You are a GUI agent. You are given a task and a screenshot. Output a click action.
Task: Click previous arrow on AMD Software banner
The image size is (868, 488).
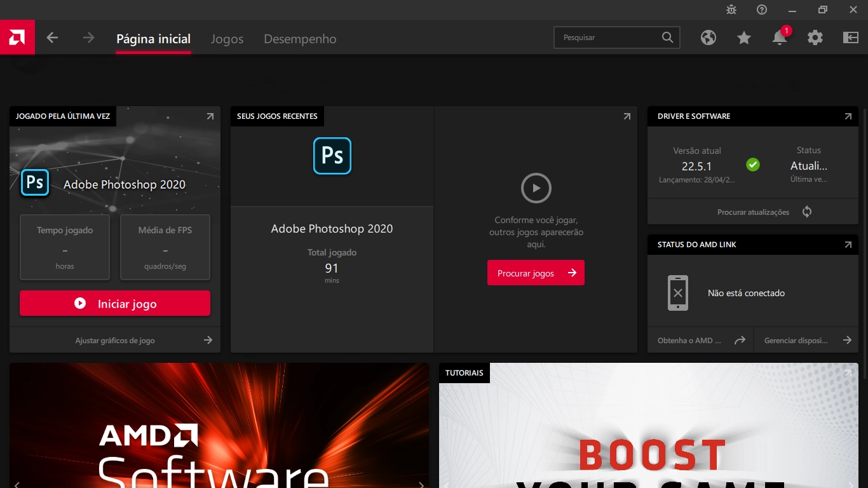click(x=17, y=484)
